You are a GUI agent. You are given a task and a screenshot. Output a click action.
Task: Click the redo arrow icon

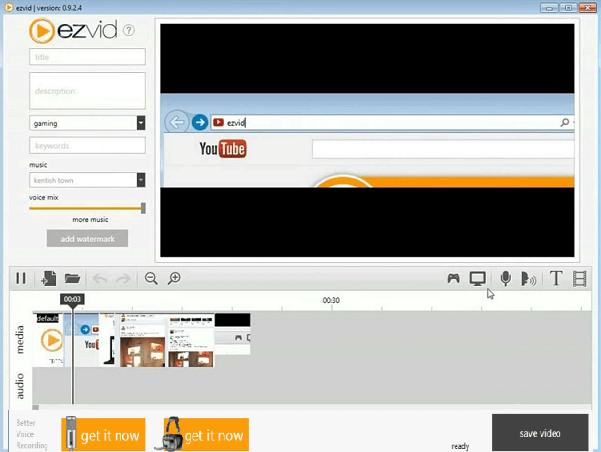[x=123, y=278]
